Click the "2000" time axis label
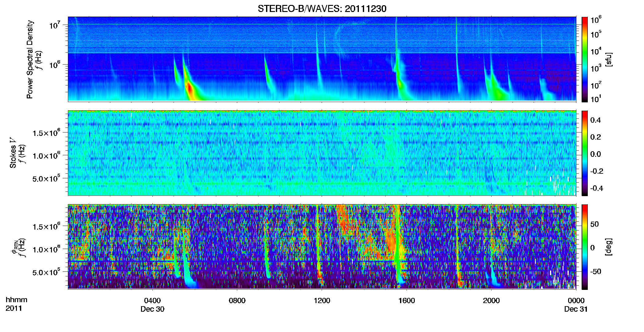 (491, 300)
